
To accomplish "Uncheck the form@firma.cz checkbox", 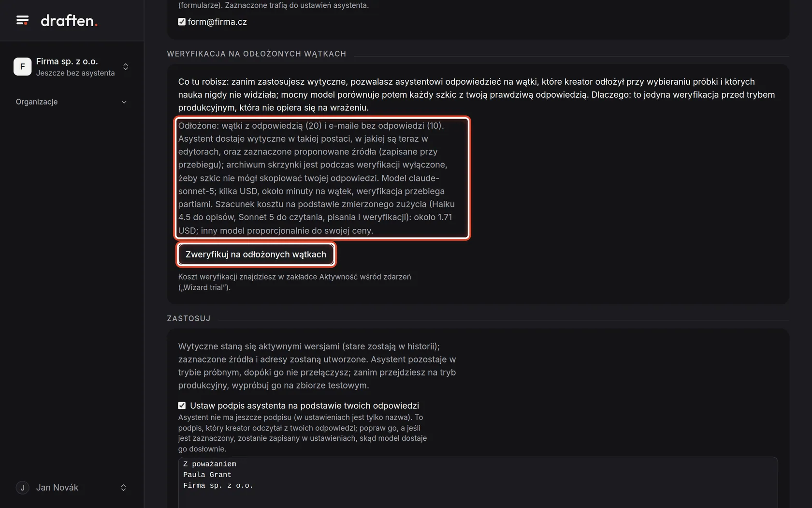I will (182, 22).
